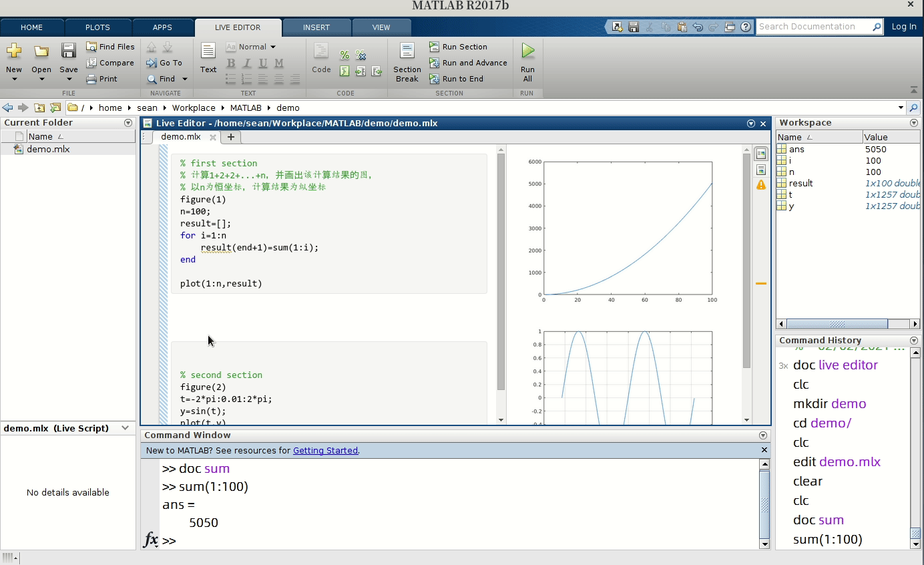
Task: Open the APPS ribbon tab
Action: (163, 27)
